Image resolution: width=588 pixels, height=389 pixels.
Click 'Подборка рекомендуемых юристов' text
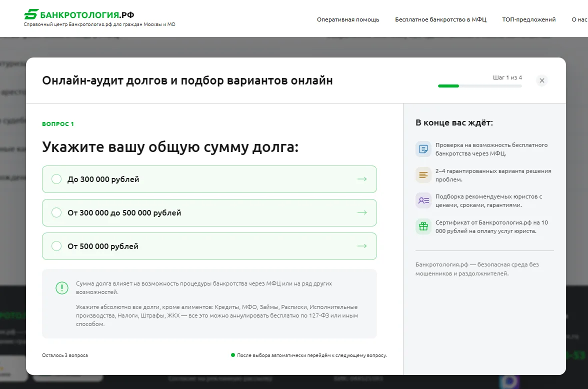tap(488, 200)
